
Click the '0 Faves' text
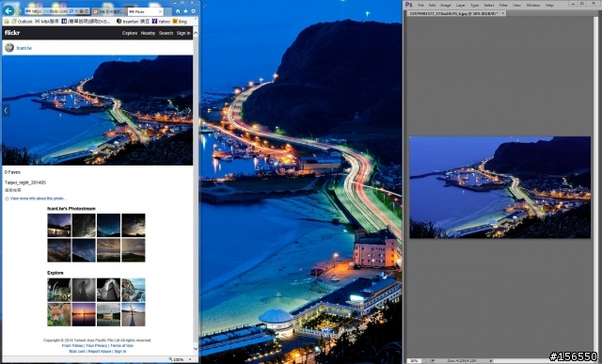pyautogui.click(x=12, y=172)
